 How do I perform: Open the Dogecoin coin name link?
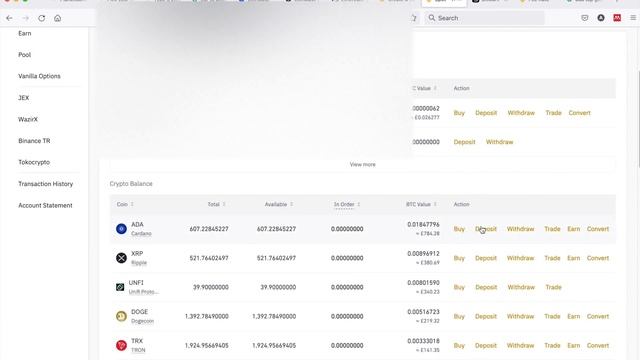pos(142,321)
